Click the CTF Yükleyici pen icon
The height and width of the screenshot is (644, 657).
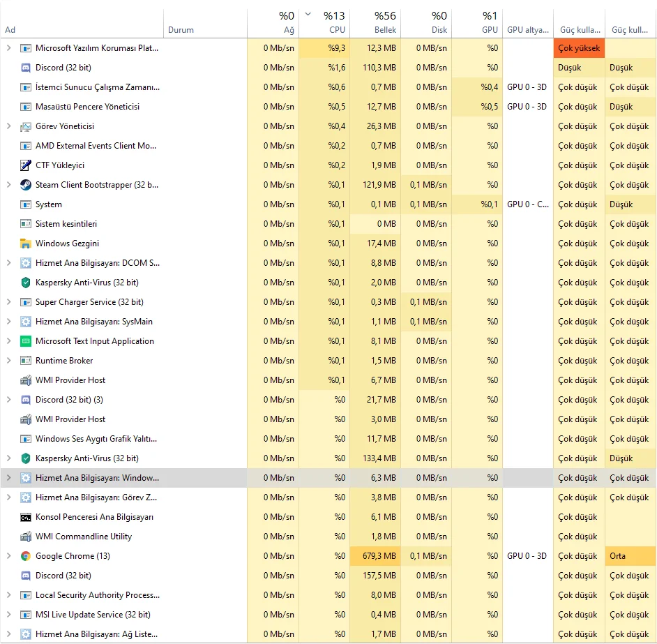[26, 165]
